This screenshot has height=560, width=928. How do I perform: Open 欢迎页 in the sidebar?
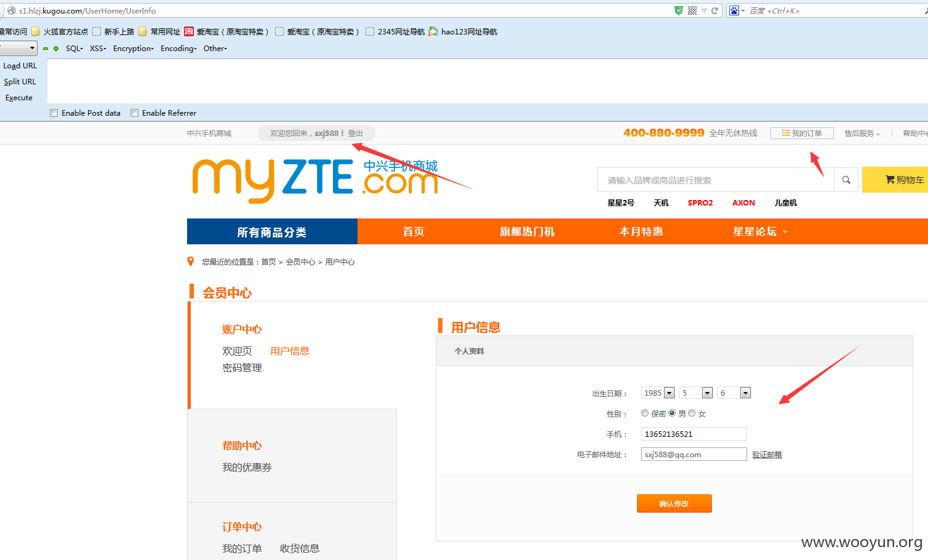[x=237, y=351]
